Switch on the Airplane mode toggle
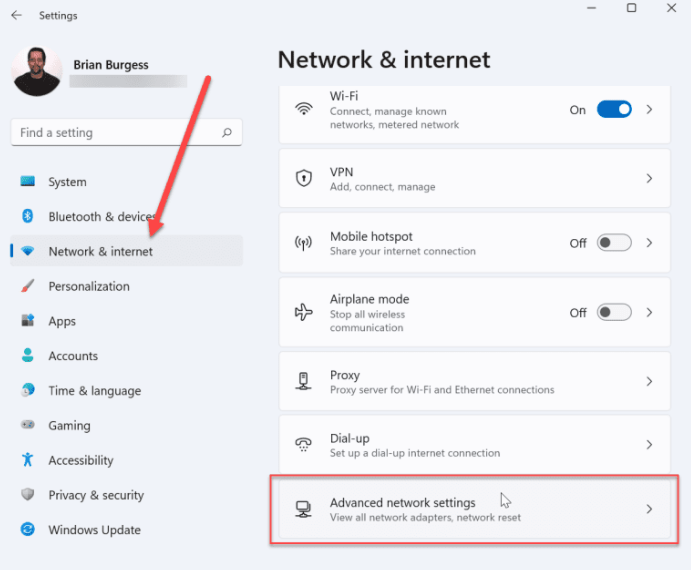Image resolution: width=691 pixels, height=570 pixels. 614,312
